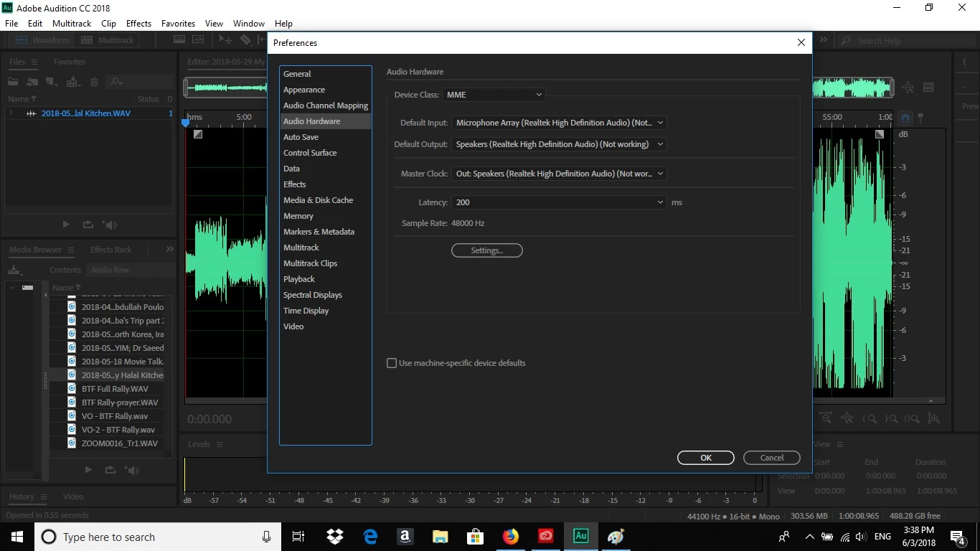The height and width of the screenshot is (551, 980).
Task: Click fade-in handle at waveform top left
Action: (x=198, y=134)
